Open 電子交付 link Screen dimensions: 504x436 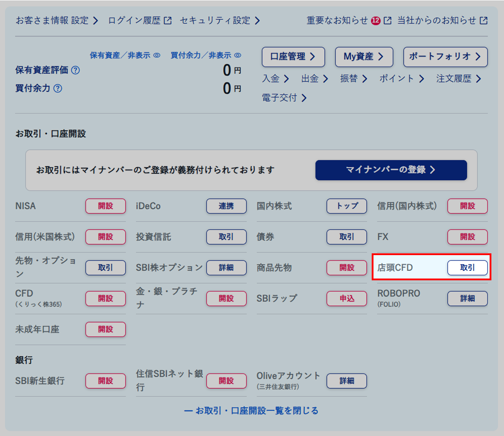click(x=284, y=98)
